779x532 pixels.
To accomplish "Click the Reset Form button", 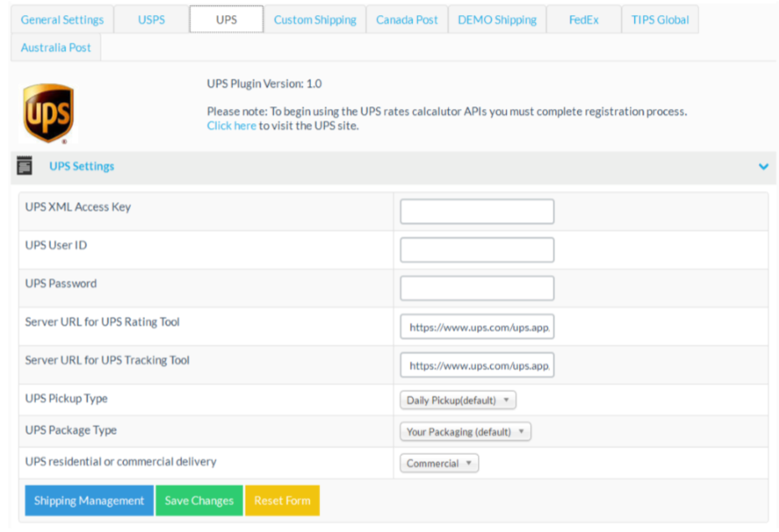I will tap(282, 501).
